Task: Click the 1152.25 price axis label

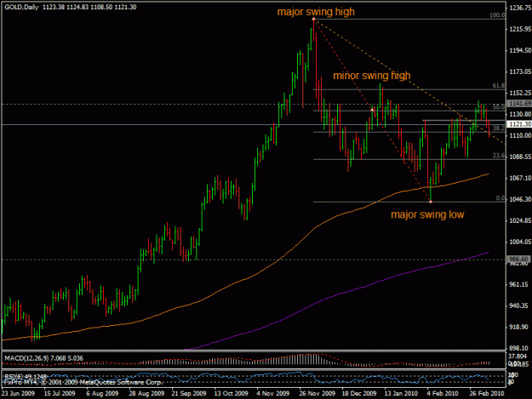Action: point(520,93)
